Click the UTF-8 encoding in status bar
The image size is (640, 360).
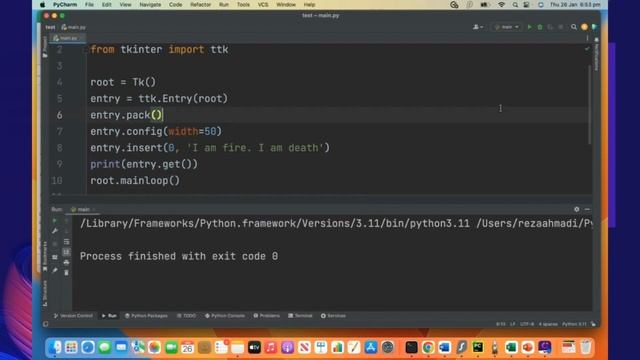(527, 324)
